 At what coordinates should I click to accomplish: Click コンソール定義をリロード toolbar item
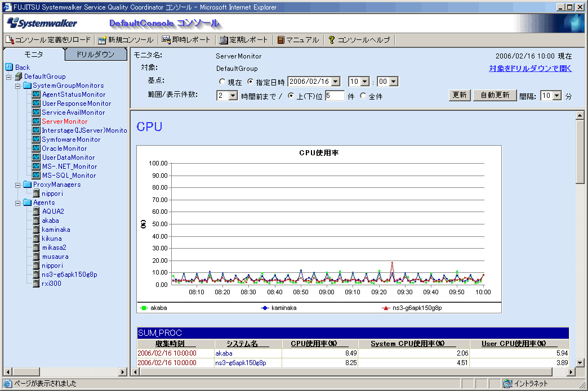click(48, 40)
